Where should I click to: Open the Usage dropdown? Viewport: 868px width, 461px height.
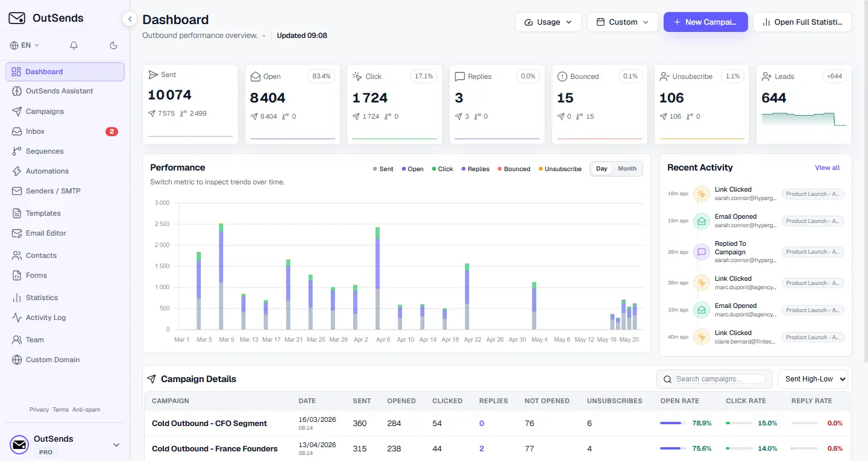pos(548,22)
